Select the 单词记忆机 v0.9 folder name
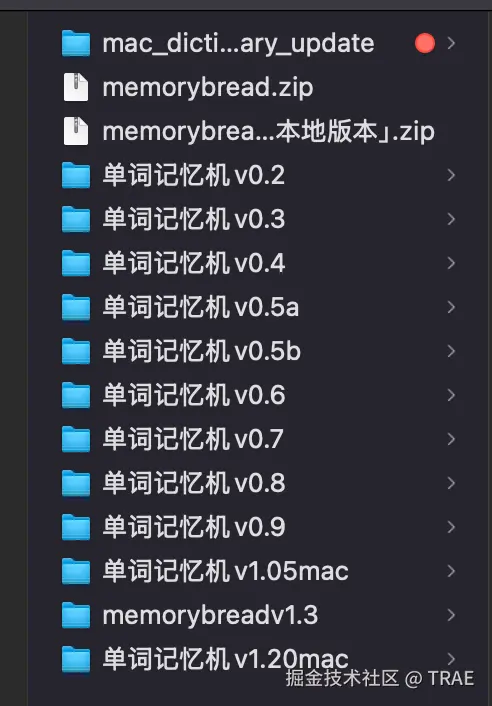Image resolution: width=492 pixels, height=706 pixels. click(x=194, y=527)
